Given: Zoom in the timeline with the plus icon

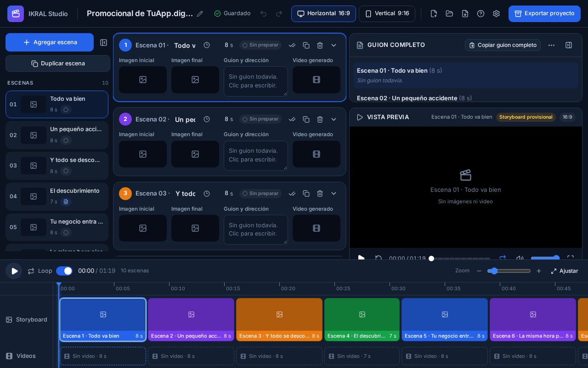Looking at the screenshot, I should [539, 271].
